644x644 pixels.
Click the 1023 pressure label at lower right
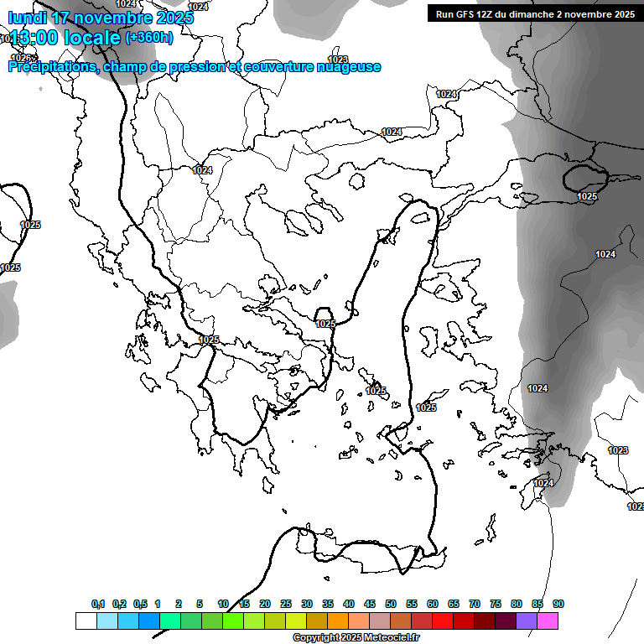coord(617,450)
